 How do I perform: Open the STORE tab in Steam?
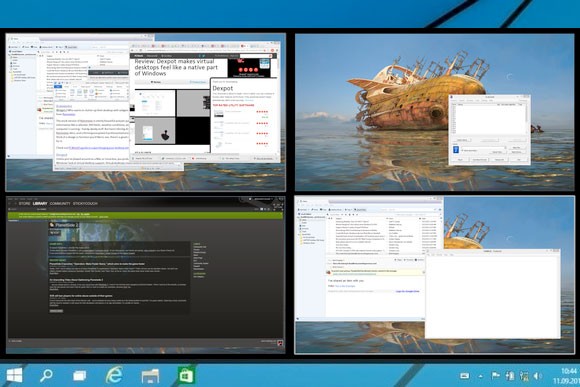coord(24,203)
